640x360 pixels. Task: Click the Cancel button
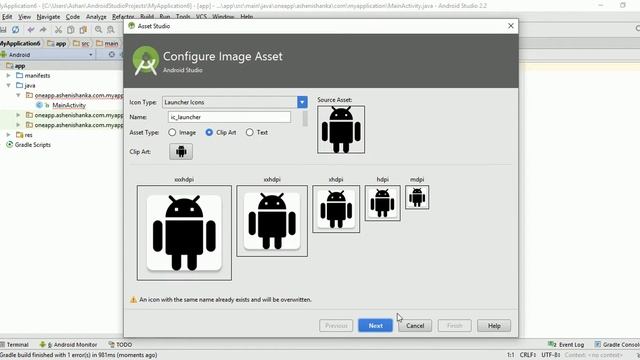415,326
